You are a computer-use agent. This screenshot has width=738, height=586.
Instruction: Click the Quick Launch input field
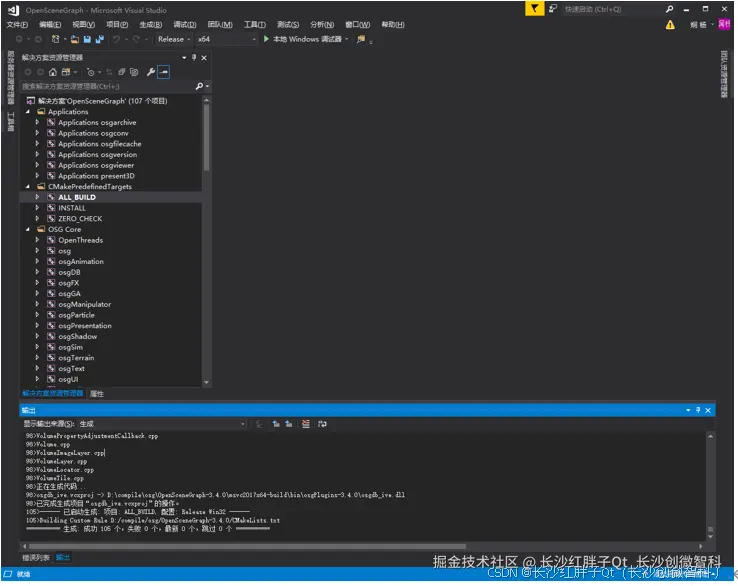613,9
